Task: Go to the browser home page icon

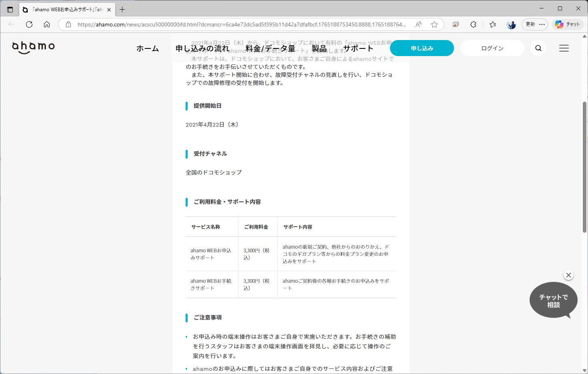Action: coord(47,24)
